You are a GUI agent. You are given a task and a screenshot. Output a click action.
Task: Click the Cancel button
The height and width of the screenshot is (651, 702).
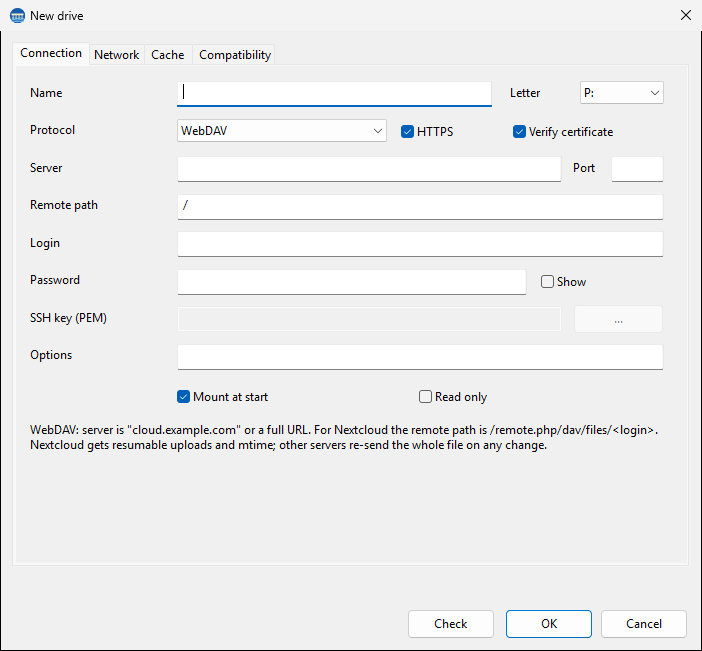point(644,624)
